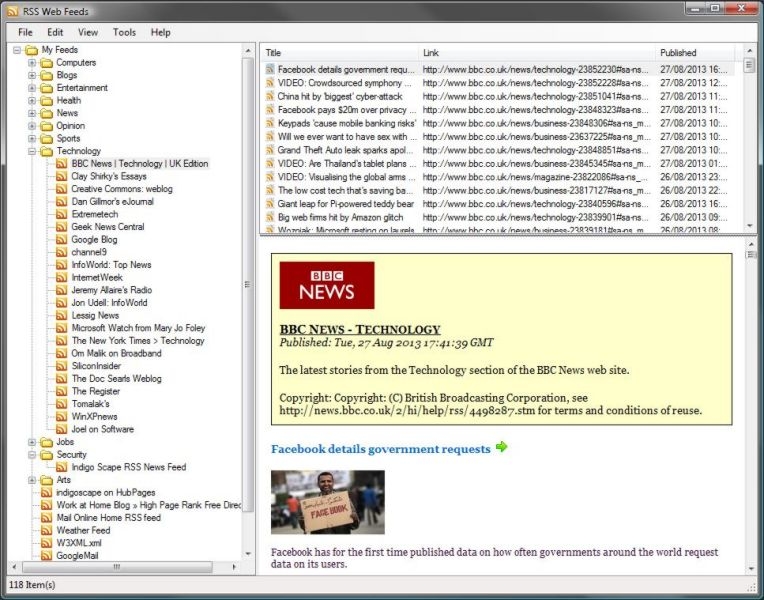Click the Technology folder icon

(x=47, y=152)
